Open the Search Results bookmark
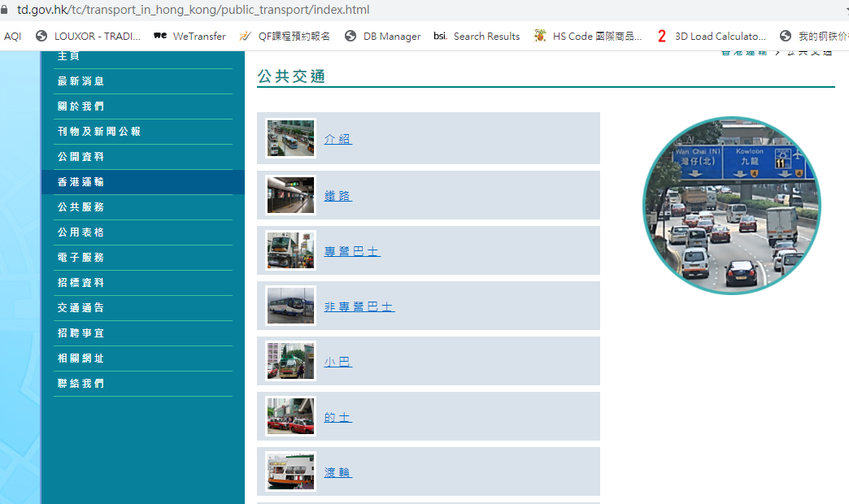The height and width of the screenshot is (504, 849). pos(487,37)
